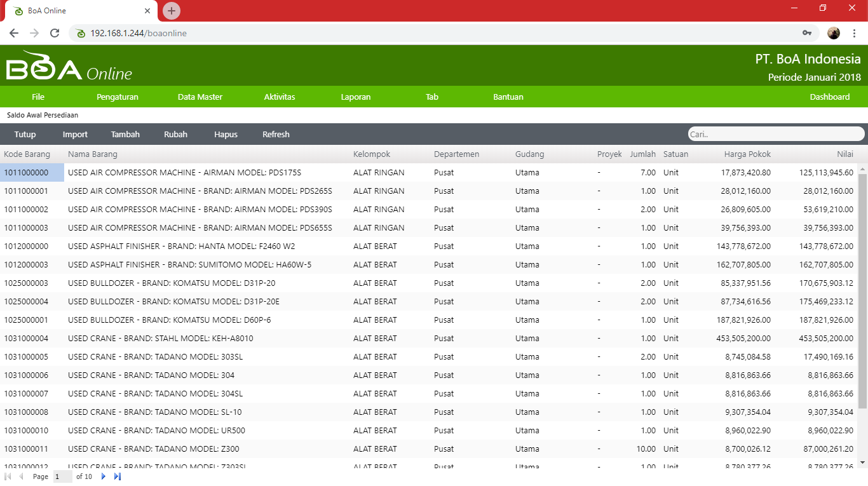This screenshot has height=486, width=868.
Task: Click the browser reload icon
Action: click(55, 33)
